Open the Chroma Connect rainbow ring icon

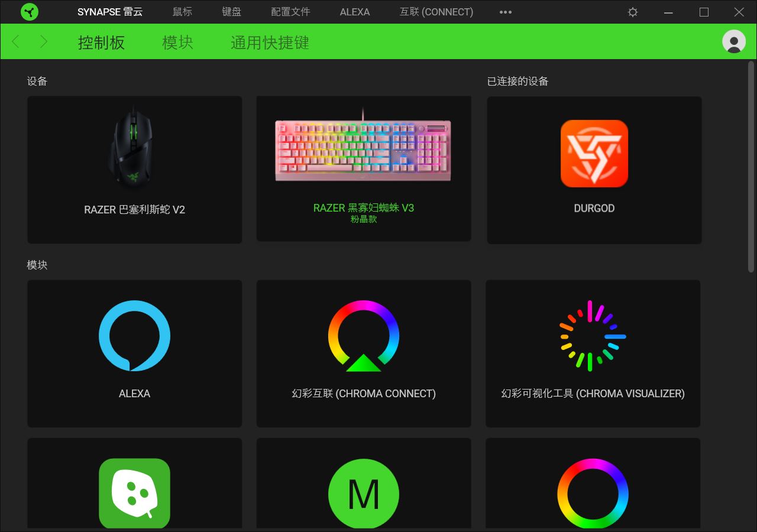click(x=364, y=336)
